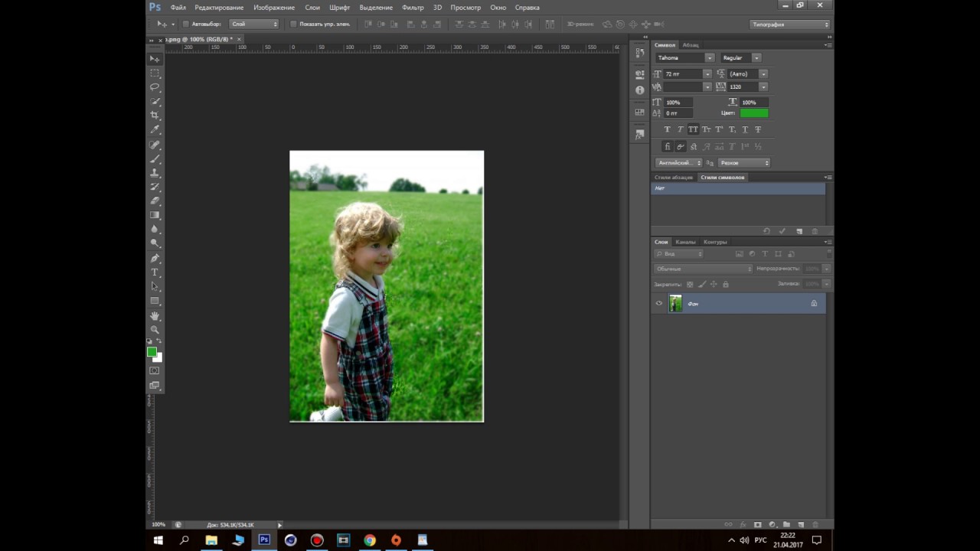Select the Hand tool
980x551 pixels.
point(155,316)
